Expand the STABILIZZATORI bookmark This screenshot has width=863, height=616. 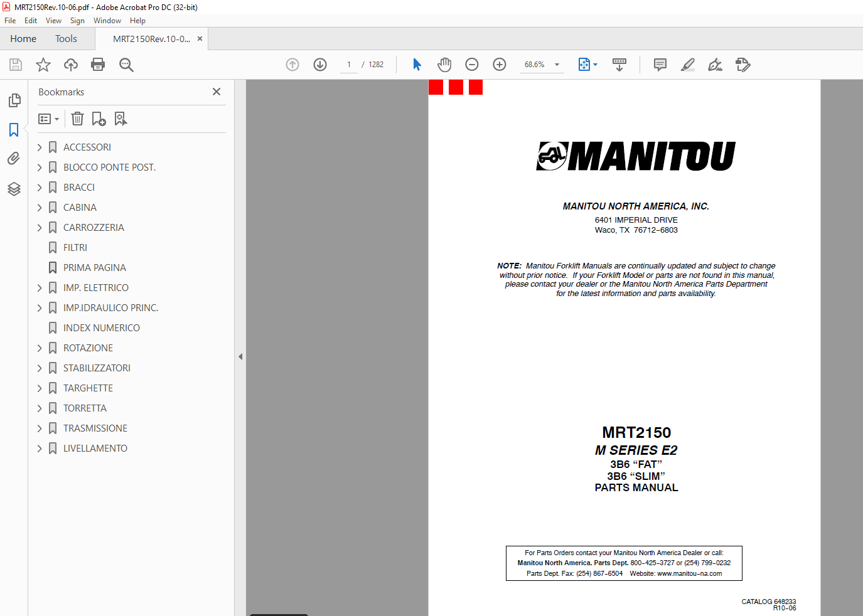click(x=40, y=368)
